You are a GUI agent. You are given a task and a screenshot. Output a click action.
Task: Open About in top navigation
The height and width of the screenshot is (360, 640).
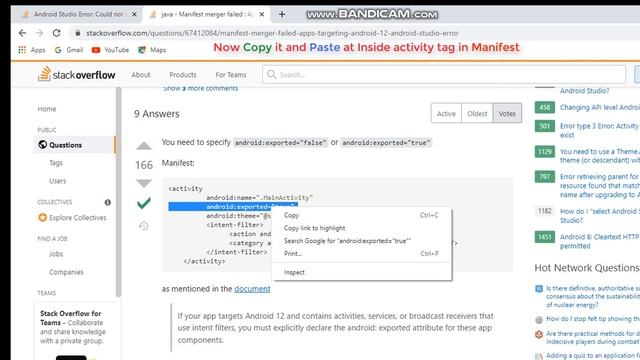(141, 75)
